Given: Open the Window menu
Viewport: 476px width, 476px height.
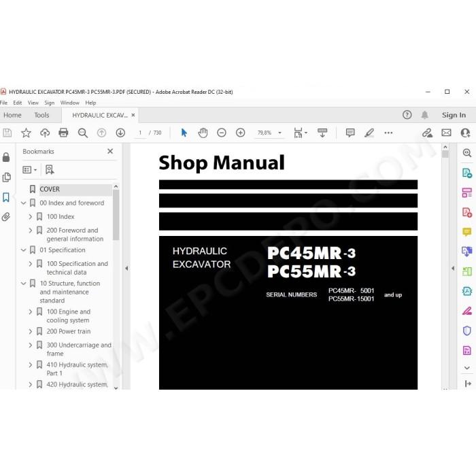Looking at the screenshot, I should point(70,103).
